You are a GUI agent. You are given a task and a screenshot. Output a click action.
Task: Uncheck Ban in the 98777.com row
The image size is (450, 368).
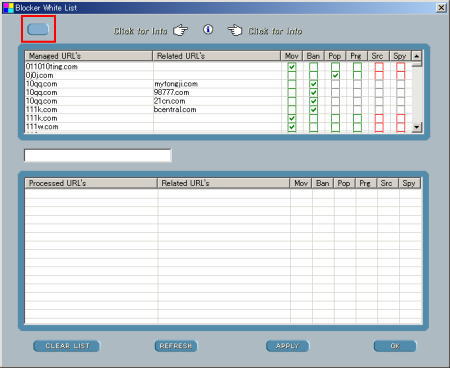pos(313,93)
